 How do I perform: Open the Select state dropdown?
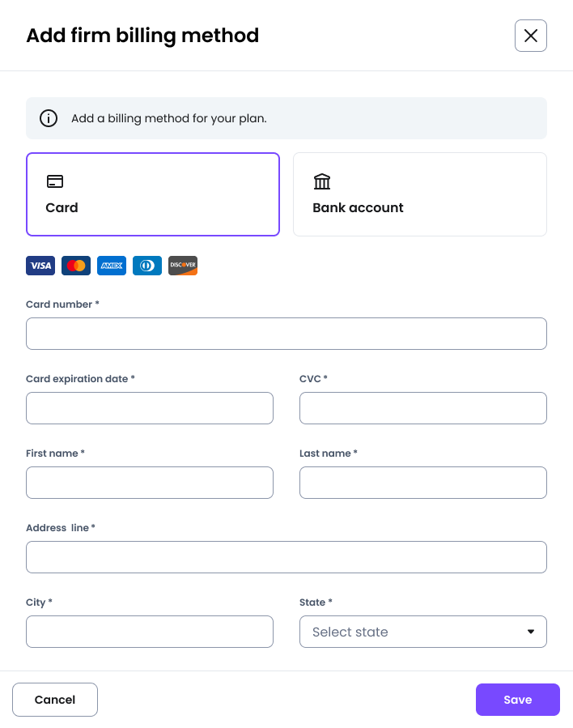point(413,632)
